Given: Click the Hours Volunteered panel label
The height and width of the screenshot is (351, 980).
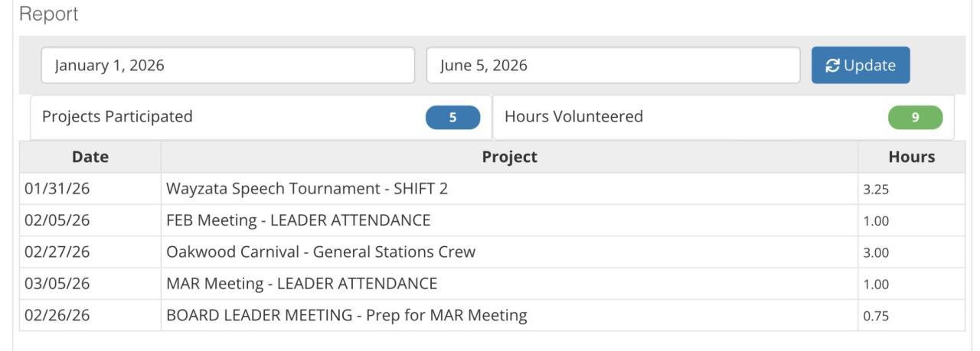Looking at the screenshot, I should [x=573, y=117].
